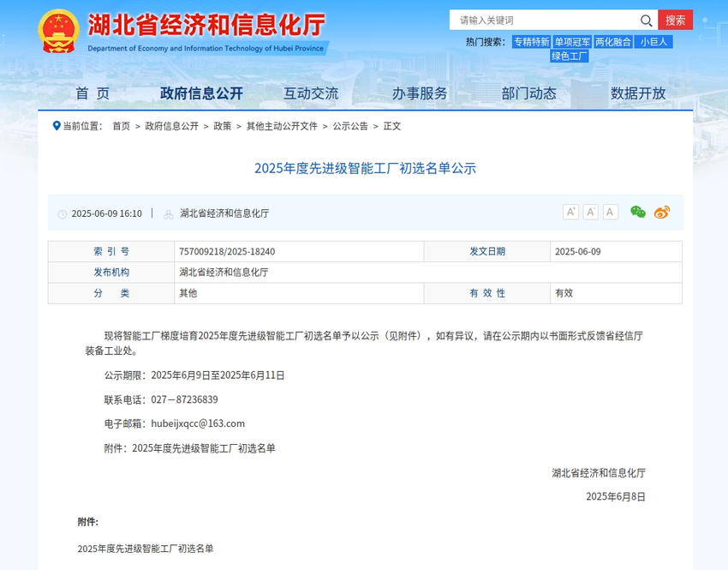Go to the 首页 navigation menu
This screenshot has width=728, height=570.
pos(92,94)
